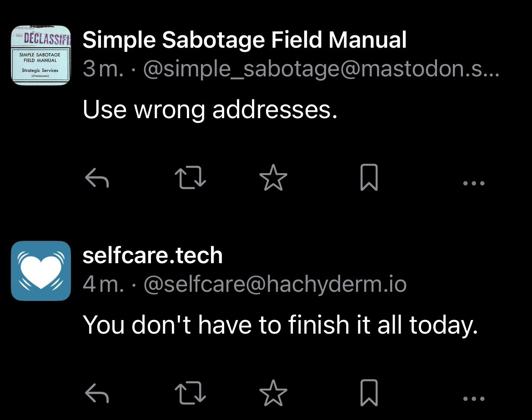Bookmark the Simple Sabotage Field Manual post

(369, 177)
